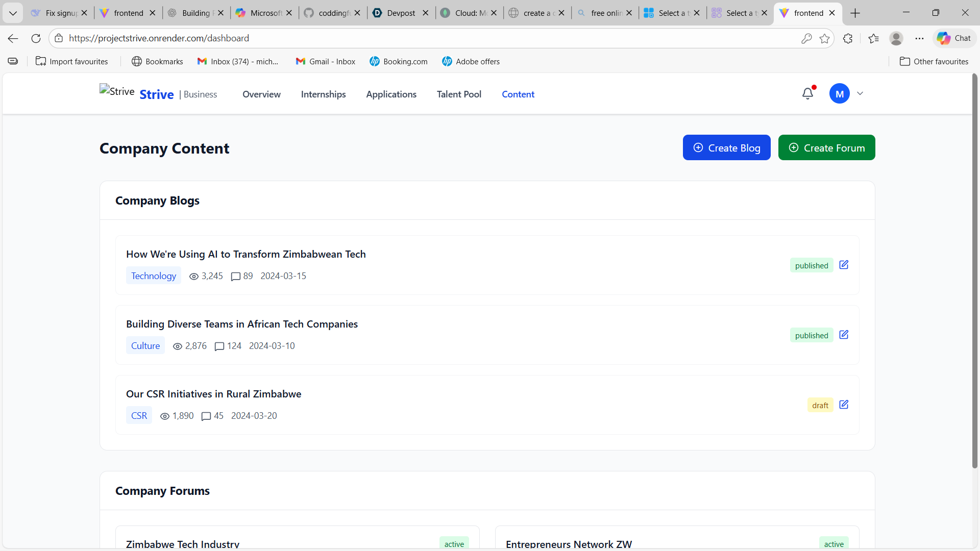Add page to favourites star icon
Viewport: 980px width, 551px height.
(824, 38)
